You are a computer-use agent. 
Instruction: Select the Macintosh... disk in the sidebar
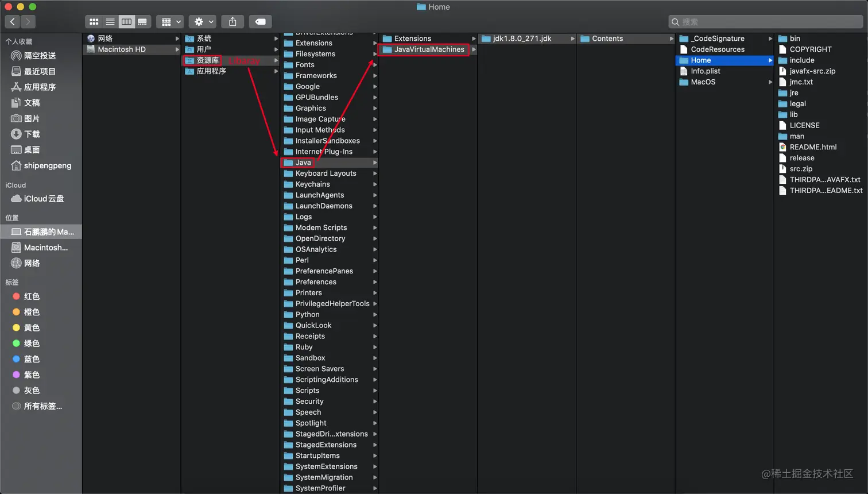[41, 248]
